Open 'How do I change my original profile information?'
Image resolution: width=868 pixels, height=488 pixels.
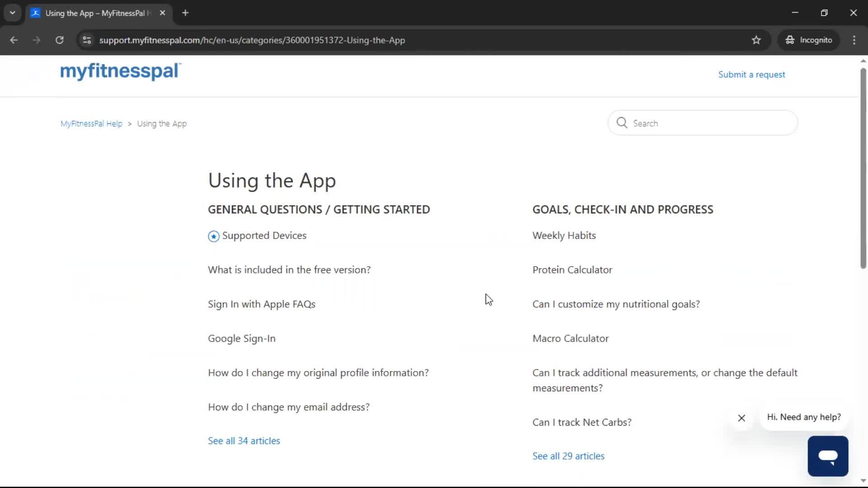[318, 373]
